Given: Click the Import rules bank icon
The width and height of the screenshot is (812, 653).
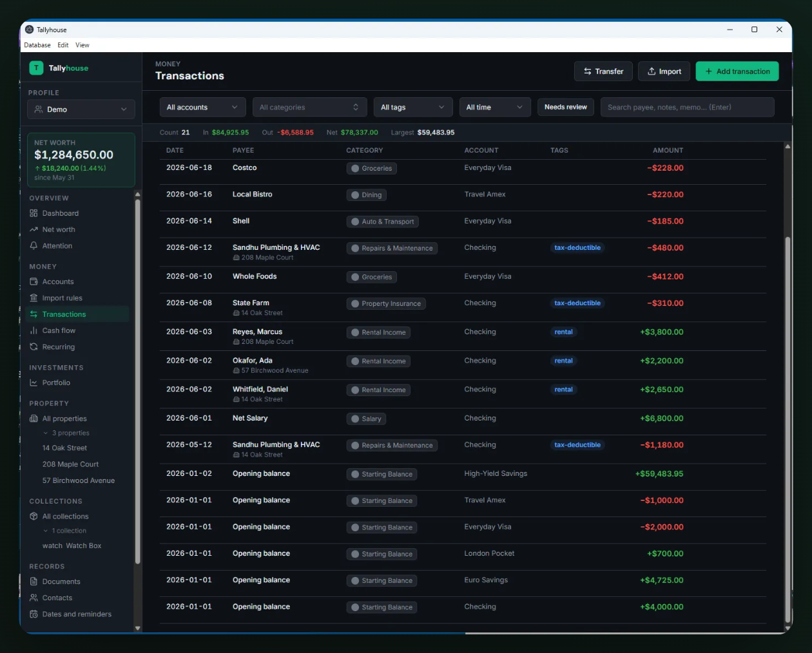Looking at the screenshot, I should tap(34, 298).
